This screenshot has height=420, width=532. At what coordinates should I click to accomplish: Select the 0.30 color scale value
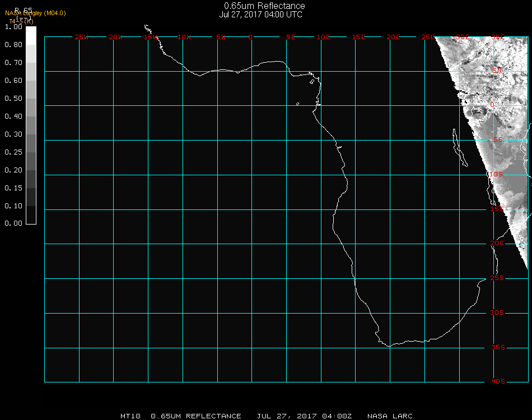tap(13, 135)
